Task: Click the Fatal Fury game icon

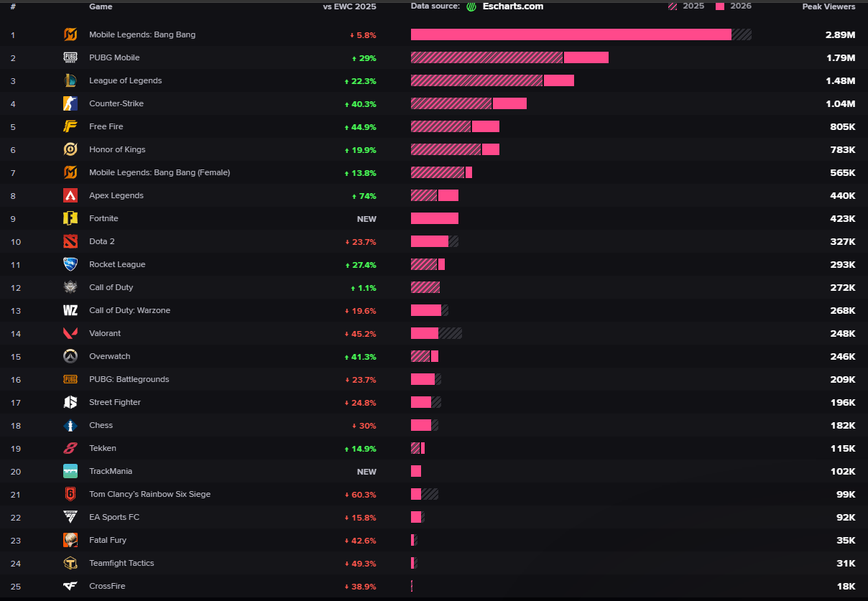Action: point(70,540)
